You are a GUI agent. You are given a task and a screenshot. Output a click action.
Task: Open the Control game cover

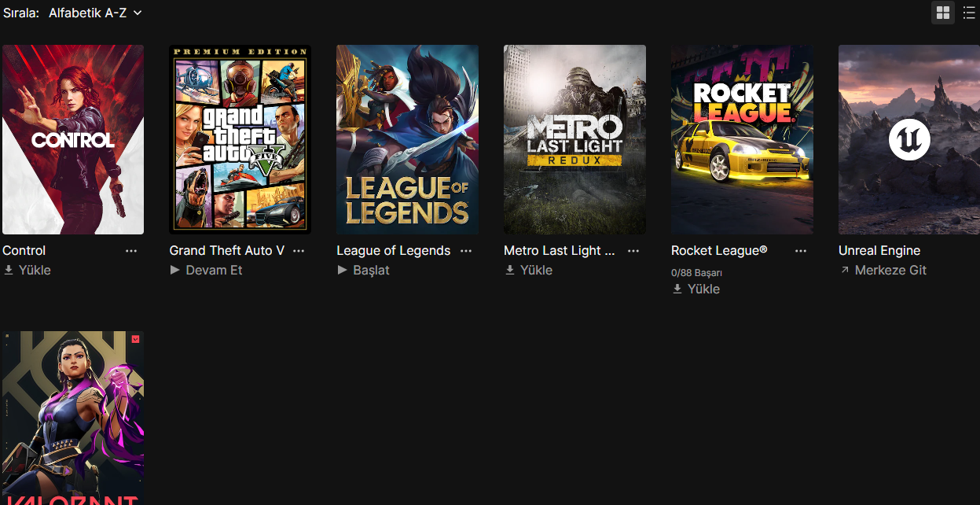click(x=73, y=139)
